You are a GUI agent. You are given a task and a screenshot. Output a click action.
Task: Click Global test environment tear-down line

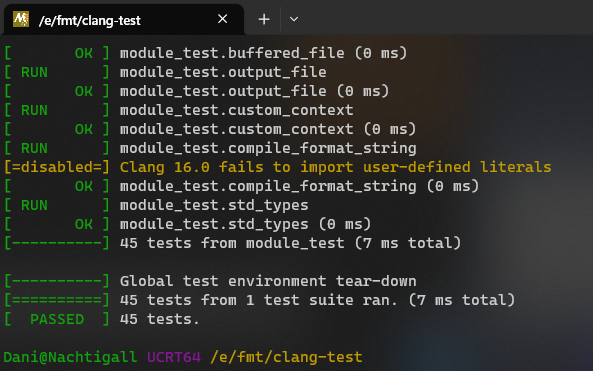pos(268,281)
